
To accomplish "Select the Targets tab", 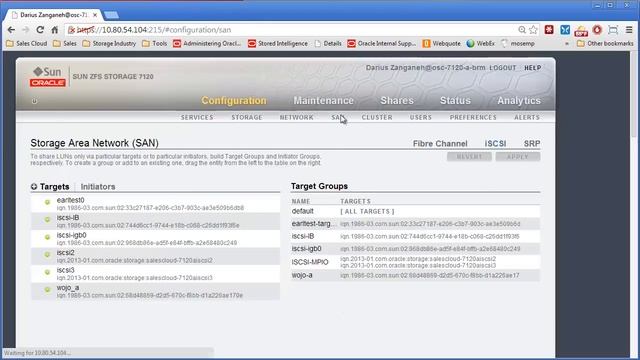I will tap(54, 187).
